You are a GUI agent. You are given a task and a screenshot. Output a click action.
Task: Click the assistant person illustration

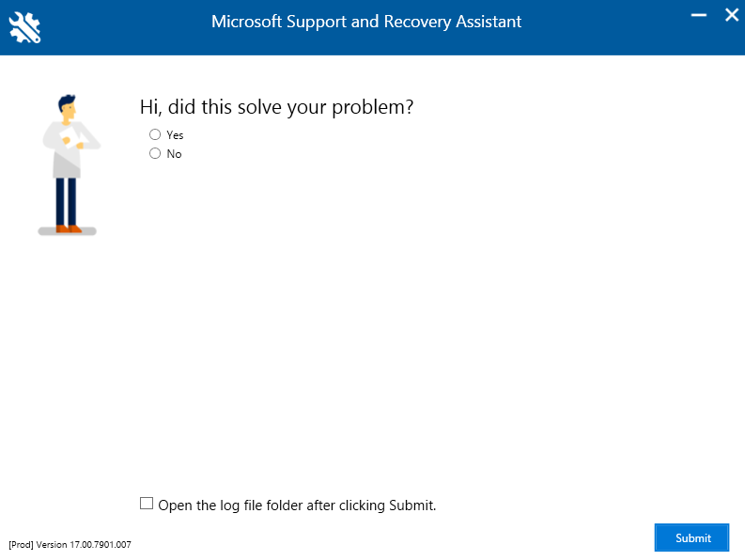click(x=69, y=164)
